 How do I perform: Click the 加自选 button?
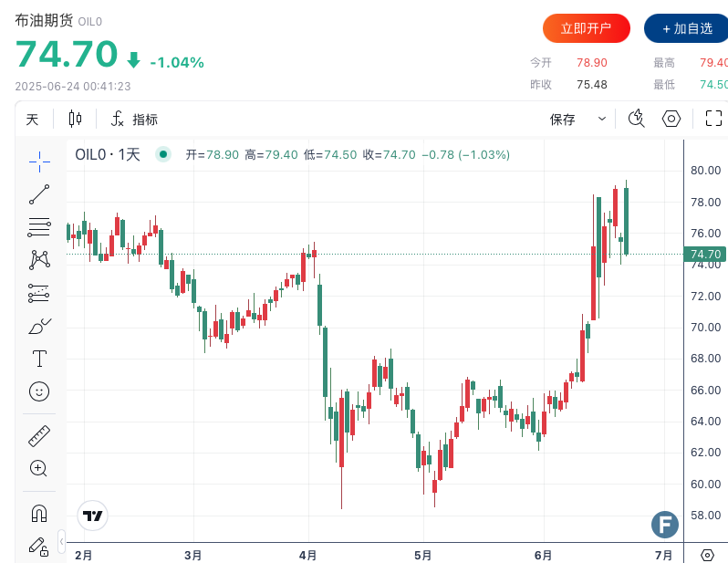[x=687, y=28]
